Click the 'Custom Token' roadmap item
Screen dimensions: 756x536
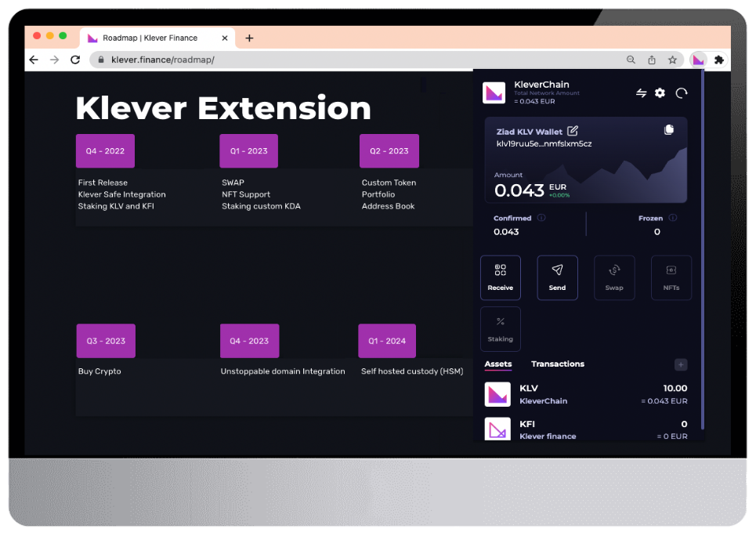[389, 183]
